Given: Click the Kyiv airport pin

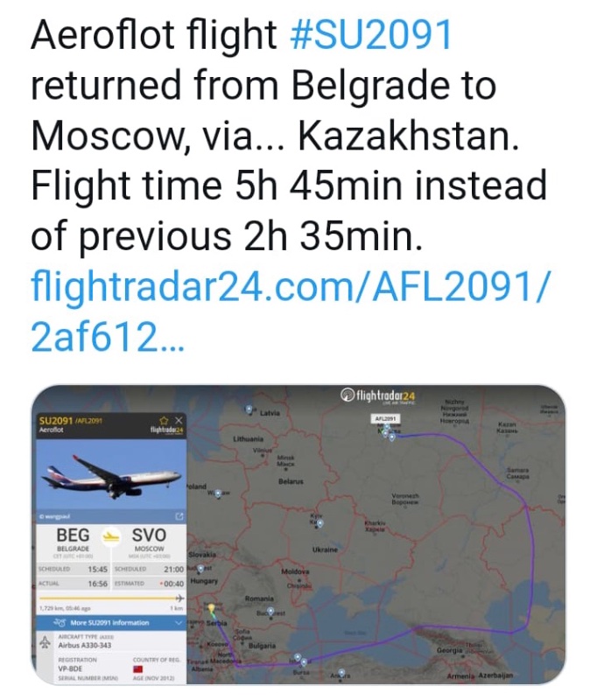Looking at the screenshot, I should 319,523.
